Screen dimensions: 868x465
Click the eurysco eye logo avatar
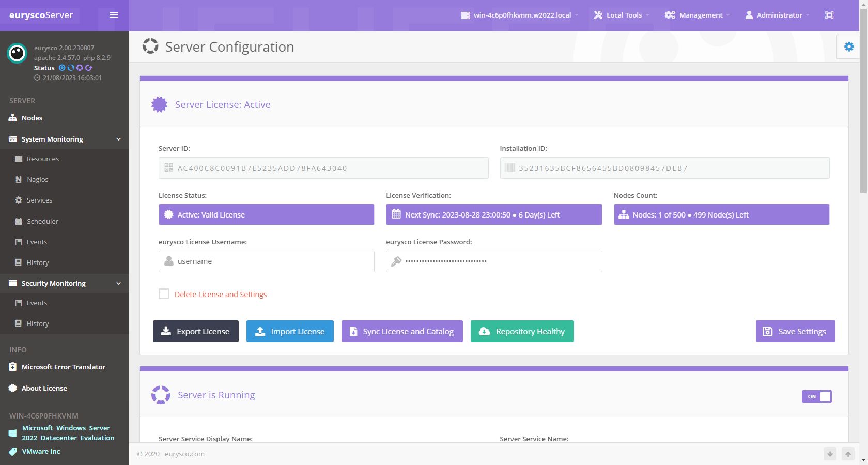point(17,53)
